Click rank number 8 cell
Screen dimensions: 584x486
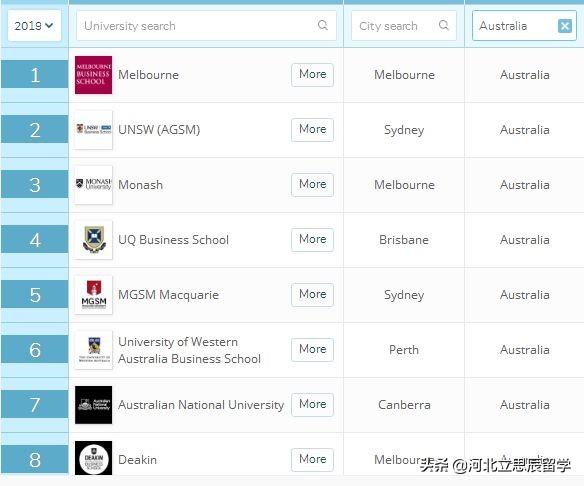coord(35,460)
